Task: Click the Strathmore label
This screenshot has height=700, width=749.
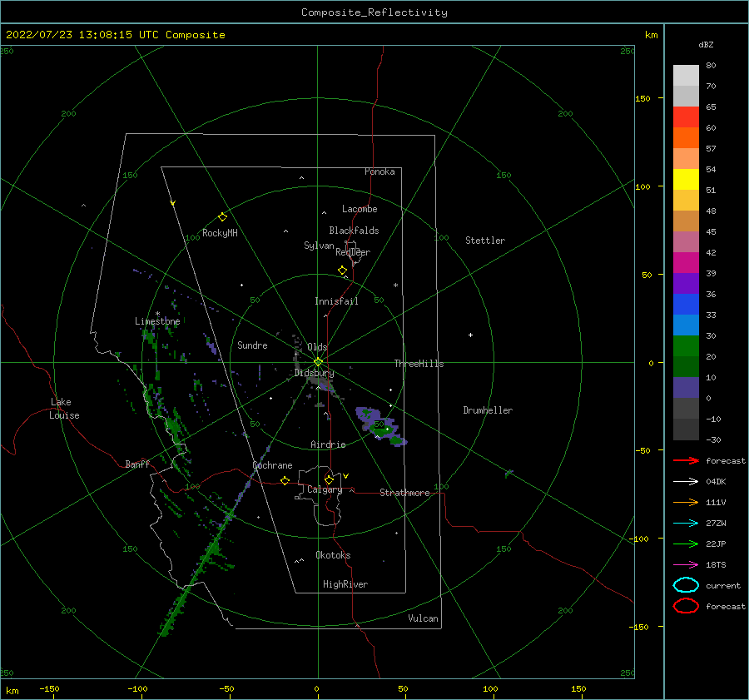Action: point(404,493)
